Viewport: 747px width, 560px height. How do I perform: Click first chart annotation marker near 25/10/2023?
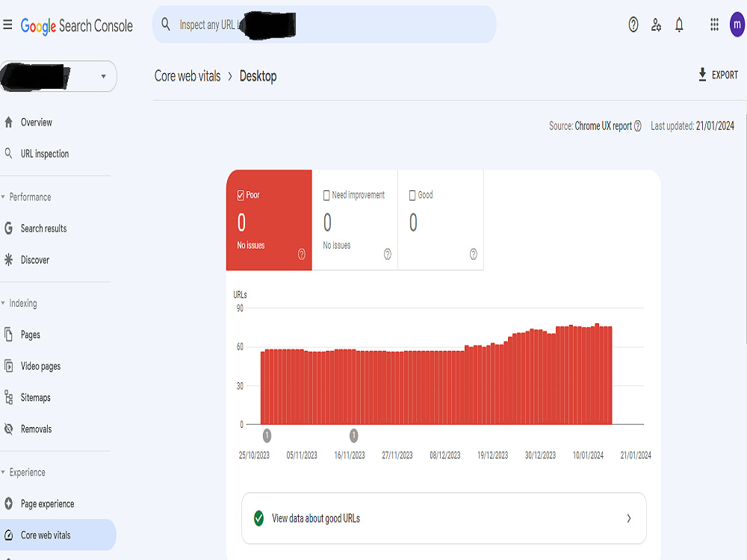click(x=267, y=435)
